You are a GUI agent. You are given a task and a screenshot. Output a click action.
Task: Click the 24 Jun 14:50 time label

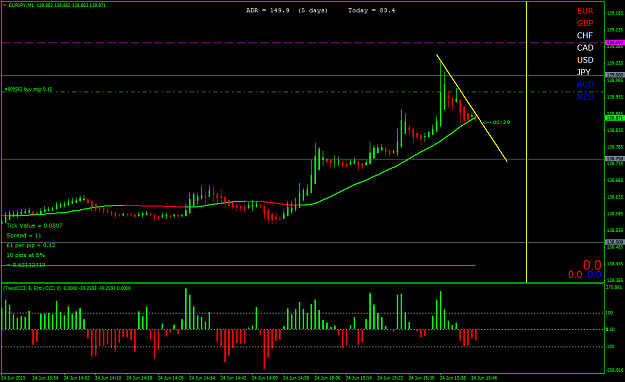point(265,378)
